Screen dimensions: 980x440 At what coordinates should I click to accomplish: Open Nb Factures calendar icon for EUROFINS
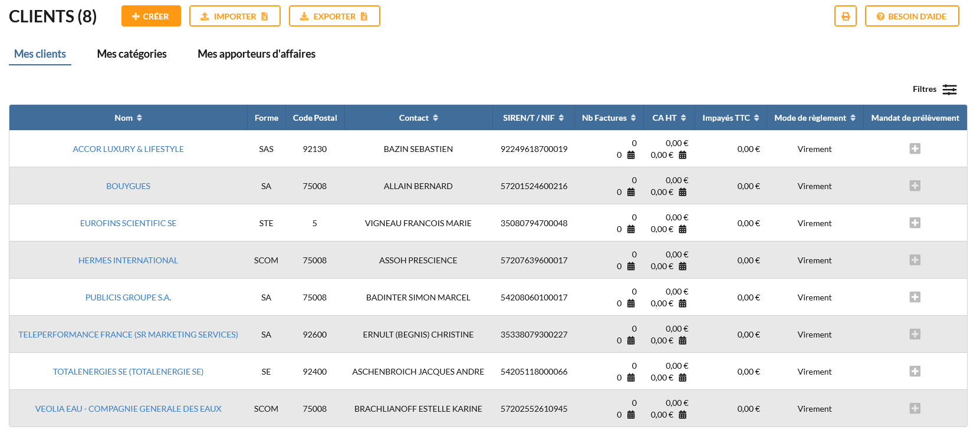coord(631,229)
